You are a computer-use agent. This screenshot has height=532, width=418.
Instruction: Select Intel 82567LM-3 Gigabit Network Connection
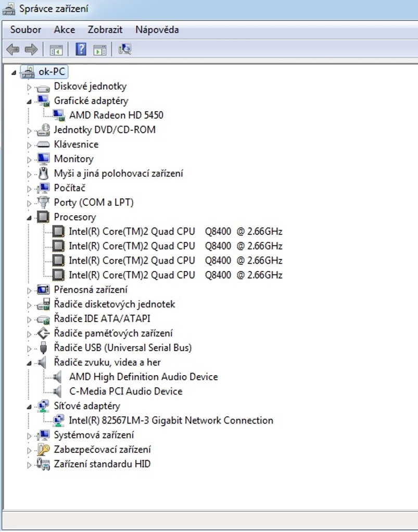(x=171, y=420)
